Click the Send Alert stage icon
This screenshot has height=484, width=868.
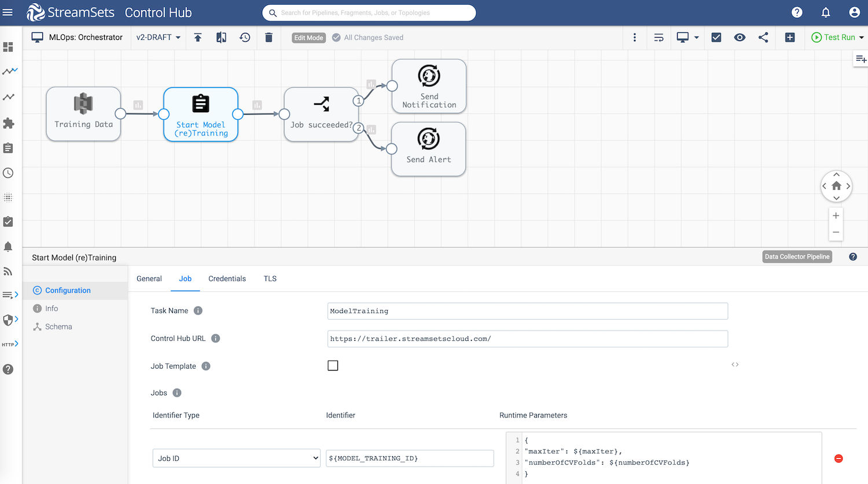(429, 139)
